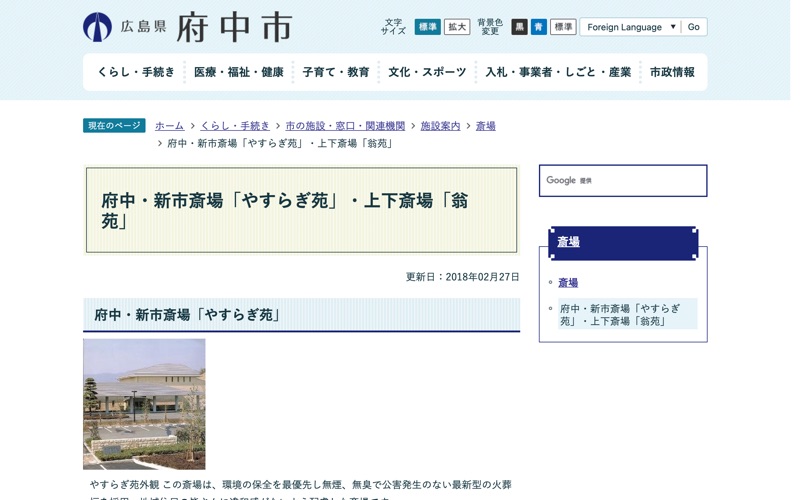Viewport: 800px width, 500px height.
Task: Open the 文化・スポーツ menu
Action: point(427,72)
